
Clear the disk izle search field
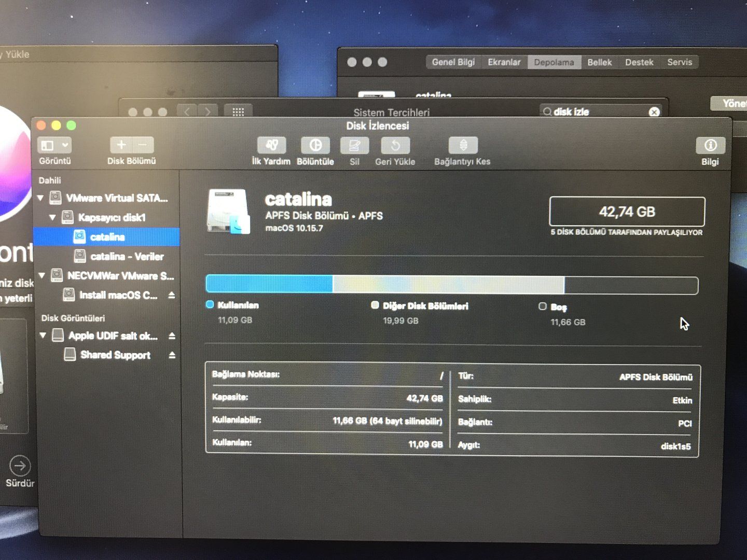point(654,112)
